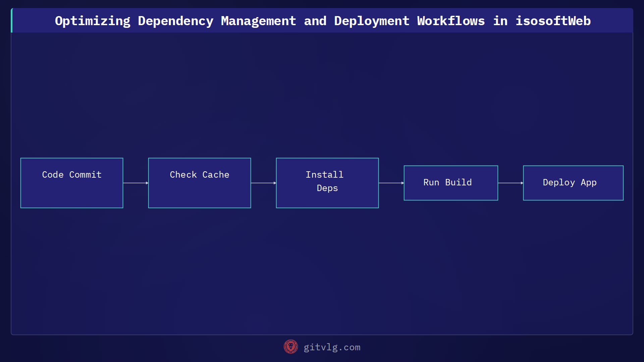Click the lion logo icon
The width and height of the screenshot is (644, 362).
coord(291,347)
